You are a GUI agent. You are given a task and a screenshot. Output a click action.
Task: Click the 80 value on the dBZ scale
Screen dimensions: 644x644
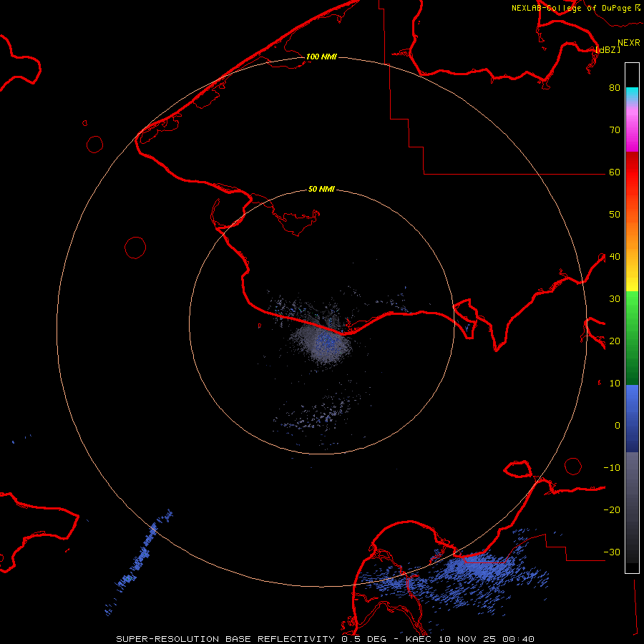tap(615, 87)
